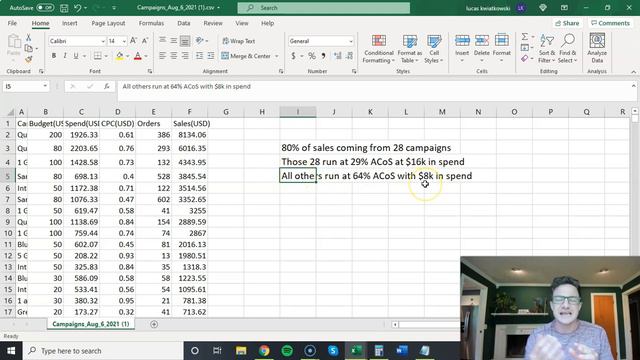Click the Increase Decimal icon
640x360 pixels.
(338, 56)
